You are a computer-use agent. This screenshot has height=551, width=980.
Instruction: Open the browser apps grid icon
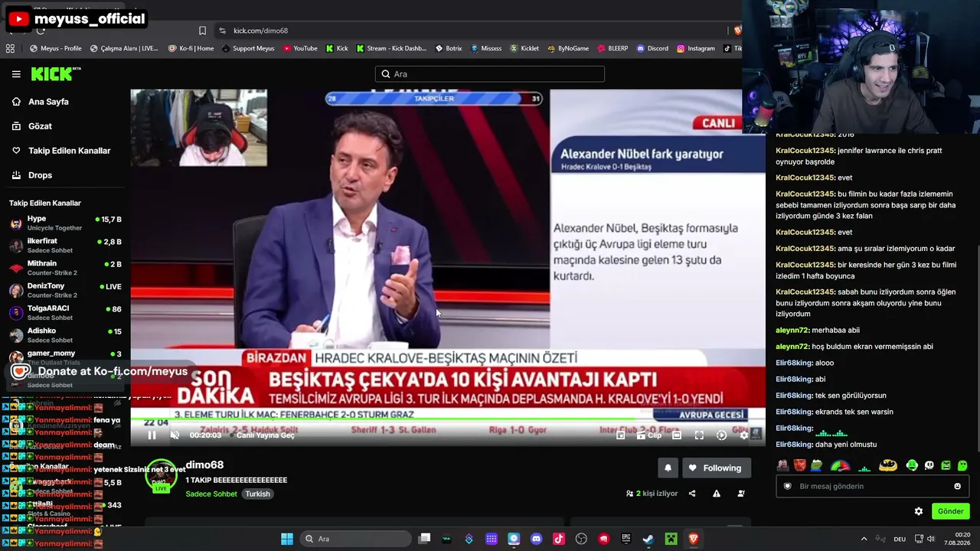click(10, 48)
